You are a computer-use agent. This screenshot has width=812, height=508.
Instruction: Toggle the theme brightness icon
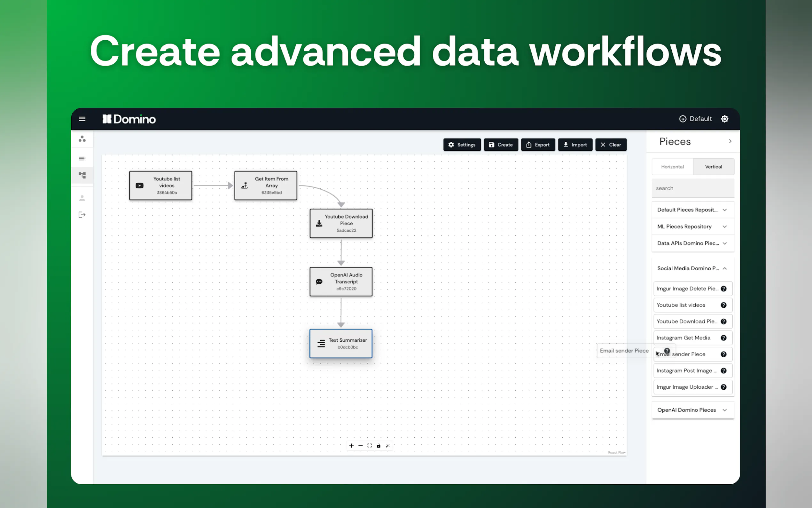[x=724, y=119]
